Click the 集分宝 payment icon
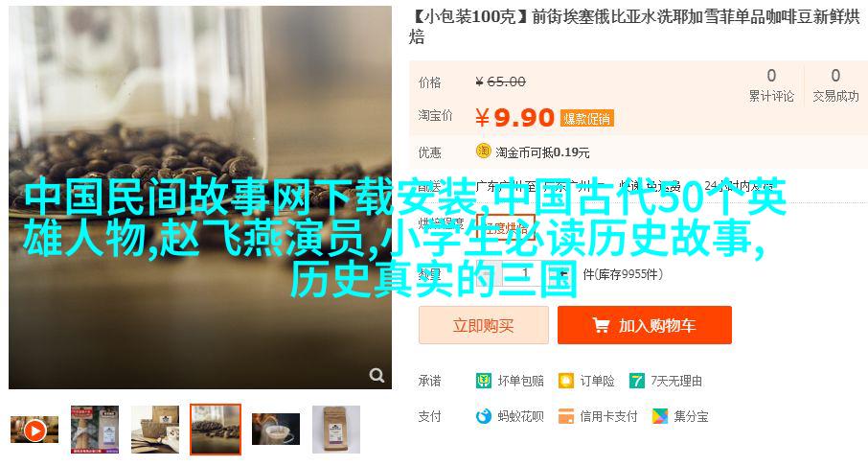 click(x=660, y=416)
